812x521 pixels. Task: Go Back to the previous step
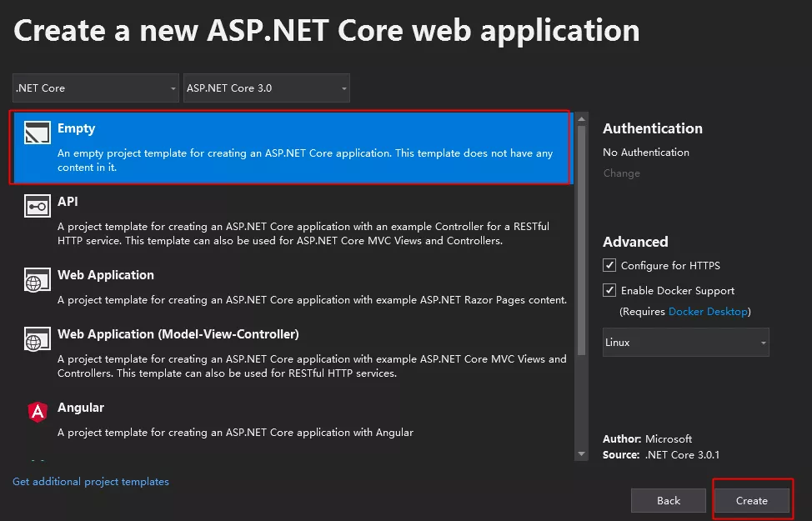click(669, 501)
